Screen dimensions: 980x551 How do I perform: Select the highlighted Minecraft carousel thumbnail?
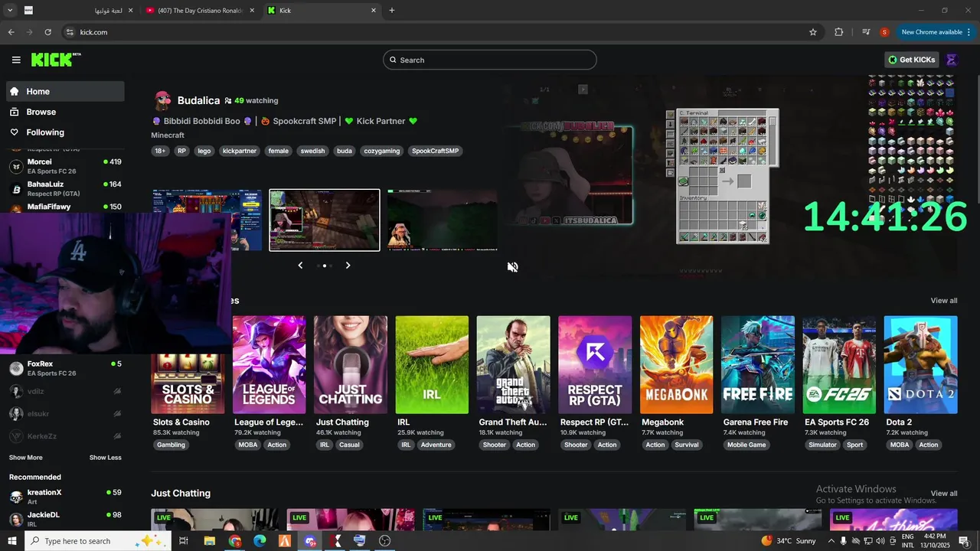tap(325, 220)
